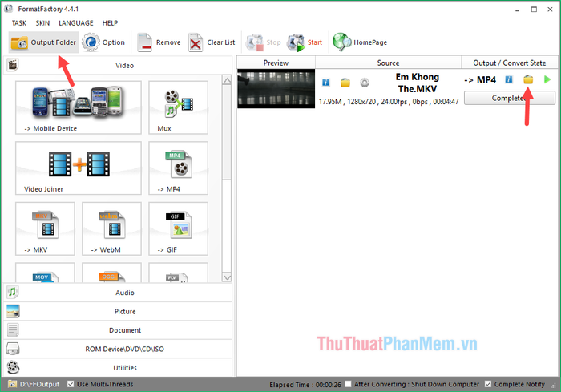Open the TASK menu
This screenshot has height=392, width=561.
coord(18,23)
